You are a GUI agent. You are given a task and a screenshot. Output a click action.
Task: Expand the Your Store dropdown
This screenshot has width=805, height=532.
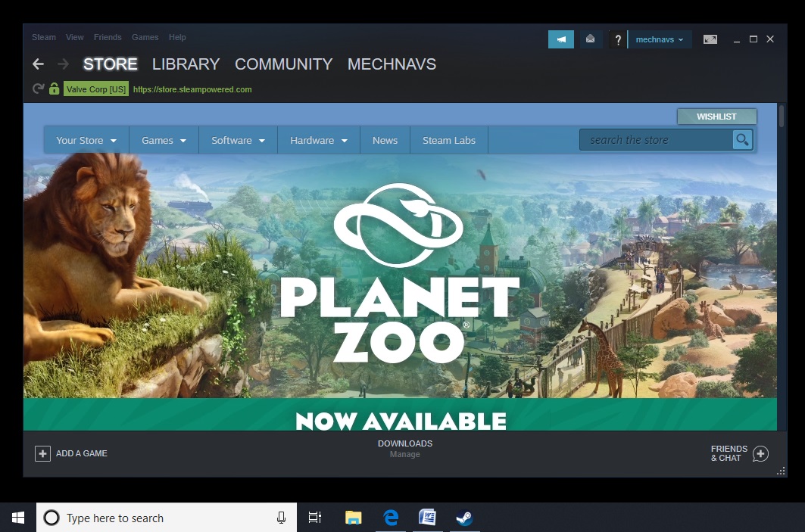86,140
